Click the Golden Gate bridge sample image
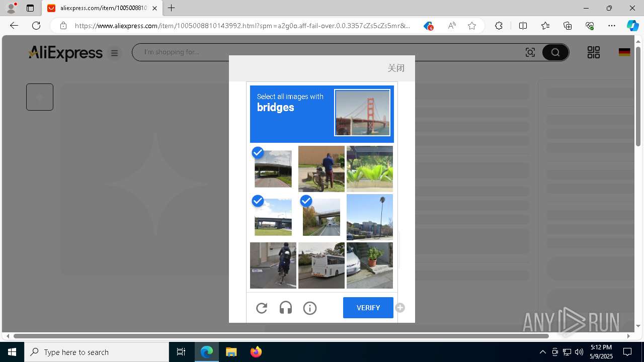 (x=362, y=113)
